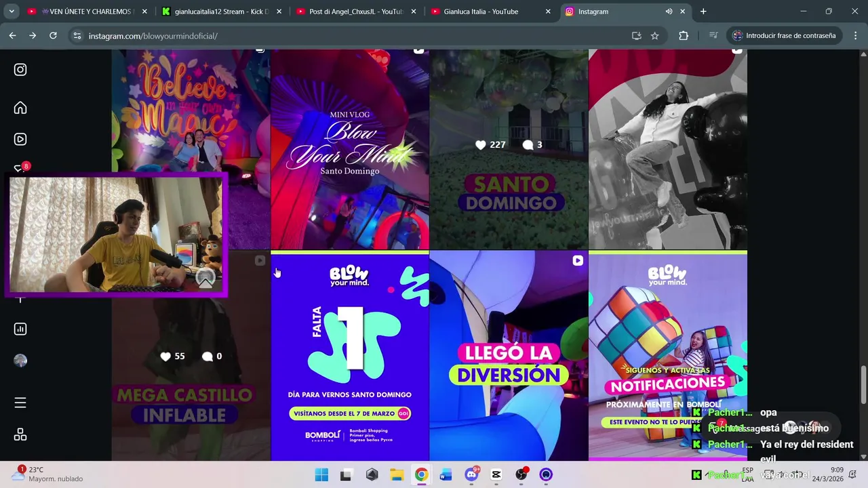The width and height of the screenshot is (868, 488).
Task: Open the black-and-white woman jumping post
Action: click(668, 149)
